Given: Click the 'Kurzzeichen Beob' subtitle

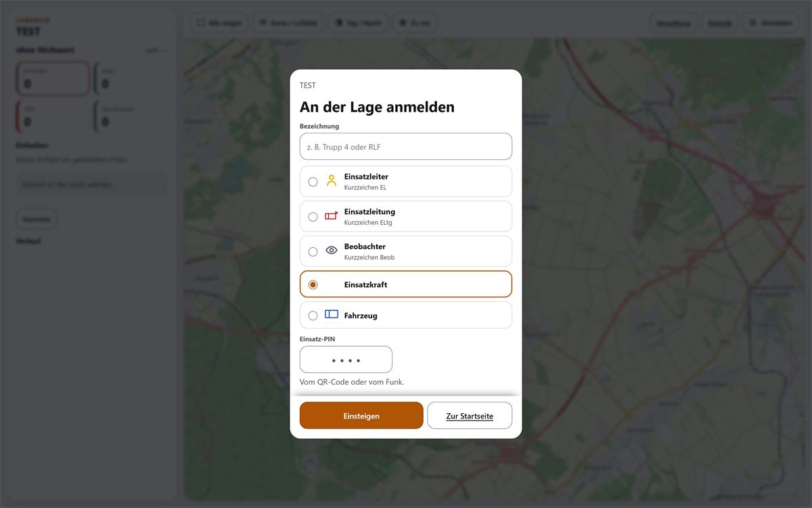Looking at the screenshot, I should point(369,257).
